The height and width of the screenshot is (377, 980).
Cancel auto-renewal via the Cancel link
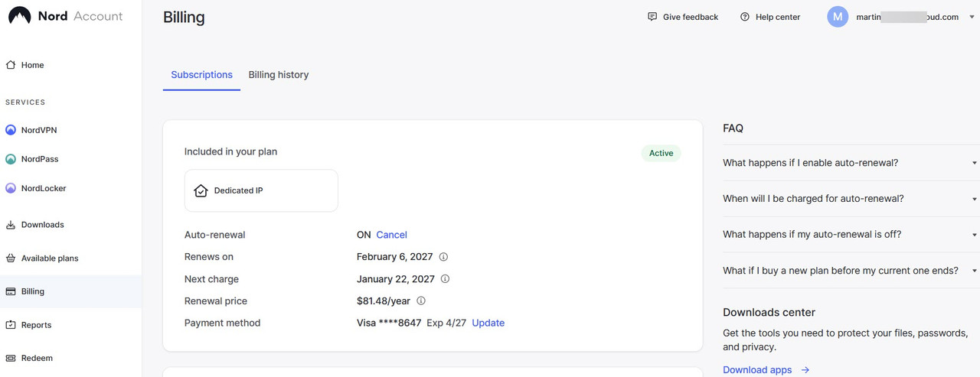pos(391,235)
